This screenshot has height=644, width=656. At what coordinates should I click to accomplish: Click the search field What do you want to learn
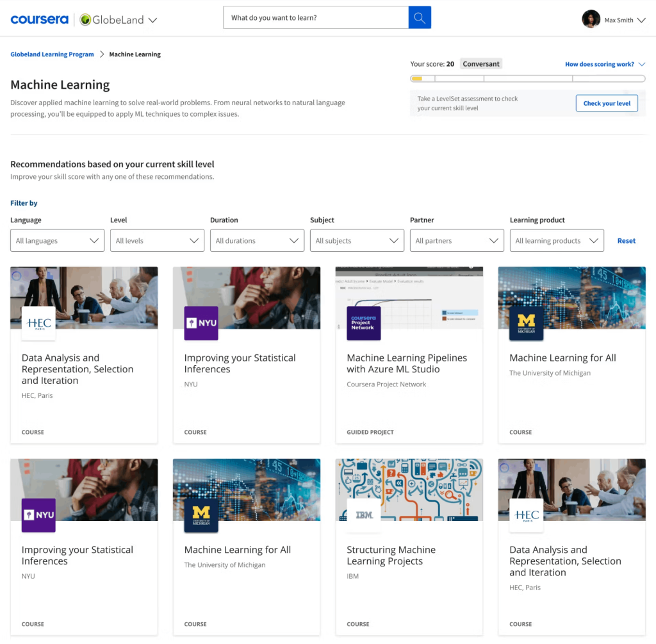click(316, 17)
